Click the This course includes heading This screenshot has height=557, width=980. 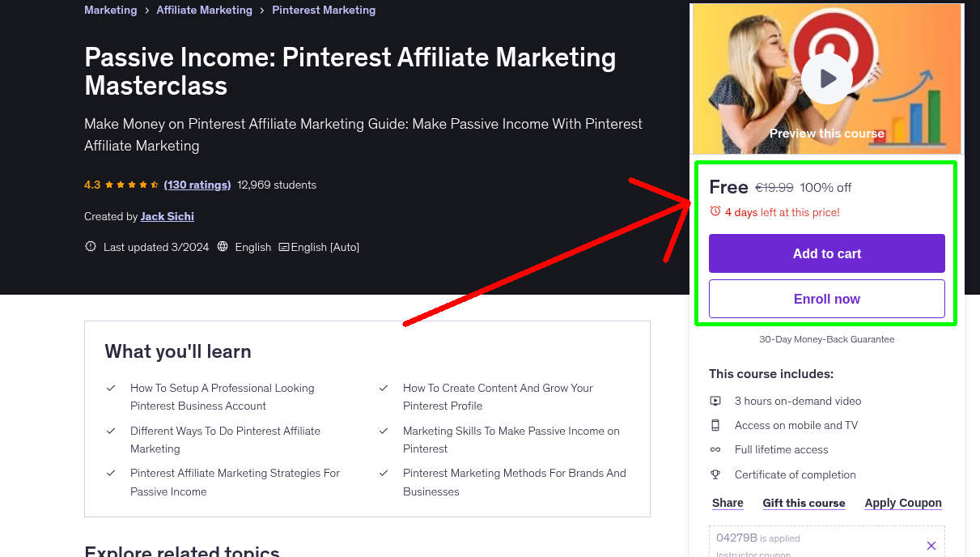(771, 374)
